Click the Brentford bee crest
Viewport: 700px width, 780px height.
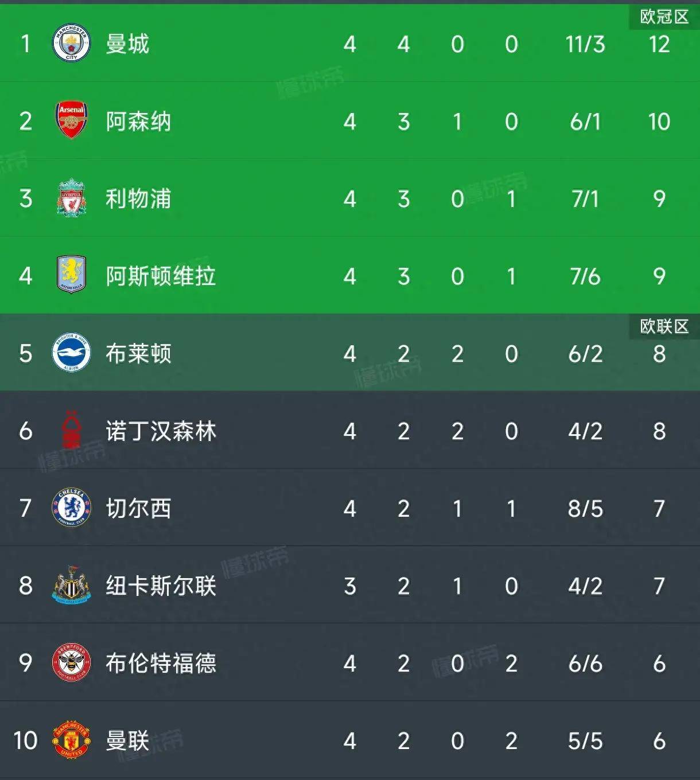tap(71, 662)
